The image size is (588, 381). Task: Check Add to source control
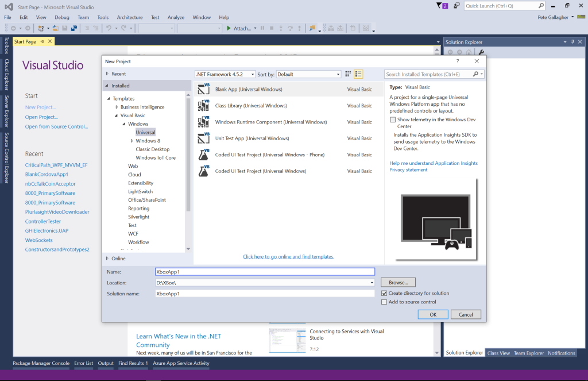(384, 302)
